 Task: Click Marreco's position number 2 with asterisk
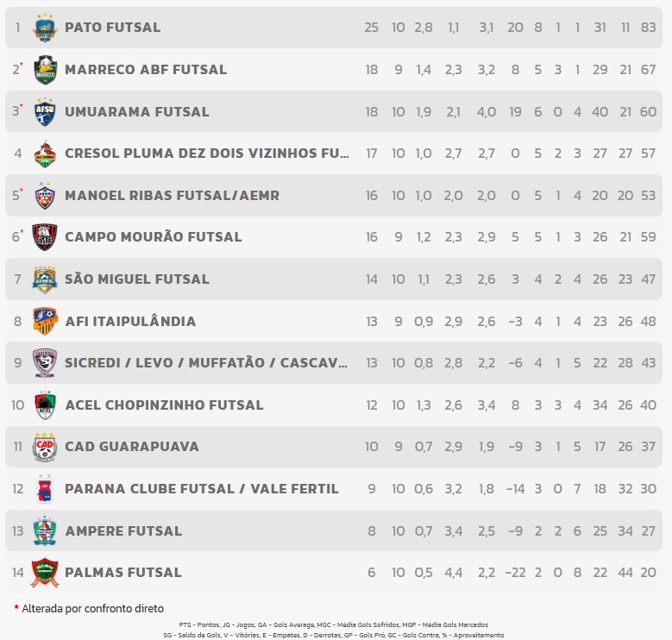17,69
